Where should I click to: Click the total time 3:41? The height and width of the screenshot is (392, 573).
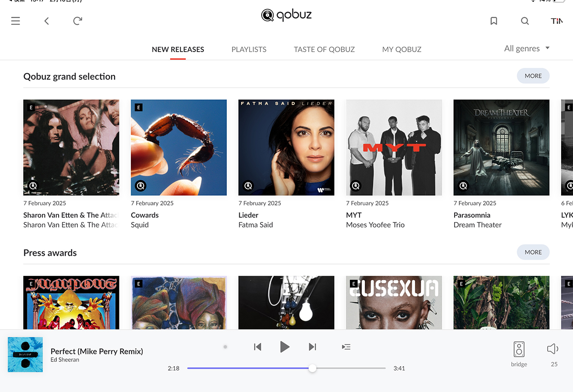[399, 369]
